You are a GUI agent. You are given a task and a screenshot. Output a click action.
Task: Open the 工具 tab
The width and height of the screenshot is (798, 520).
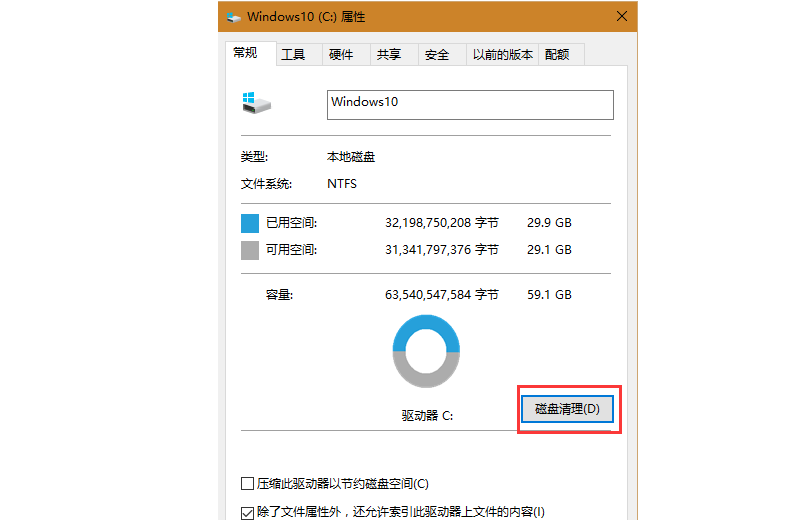pos(299,54)
